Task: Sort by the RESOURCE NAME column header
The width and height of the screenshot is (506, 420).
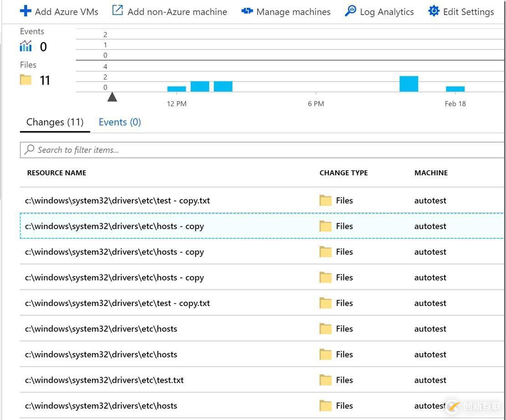Action: [x=56, y=173]
